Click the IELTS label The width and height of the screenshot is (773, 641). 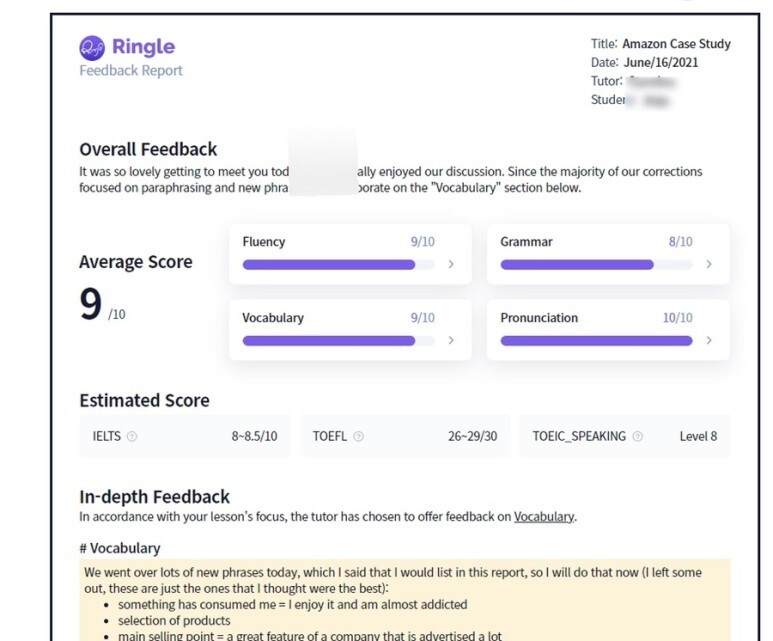click(x=106, y=436)
